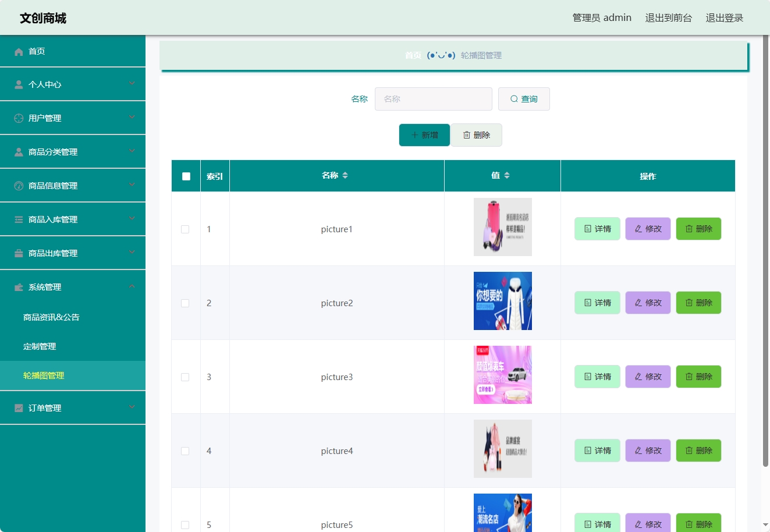The width and height of the screenshot is (770, 532).
Task: Expand the 商品出库管理 menu chevron
Action: [132, 253]
